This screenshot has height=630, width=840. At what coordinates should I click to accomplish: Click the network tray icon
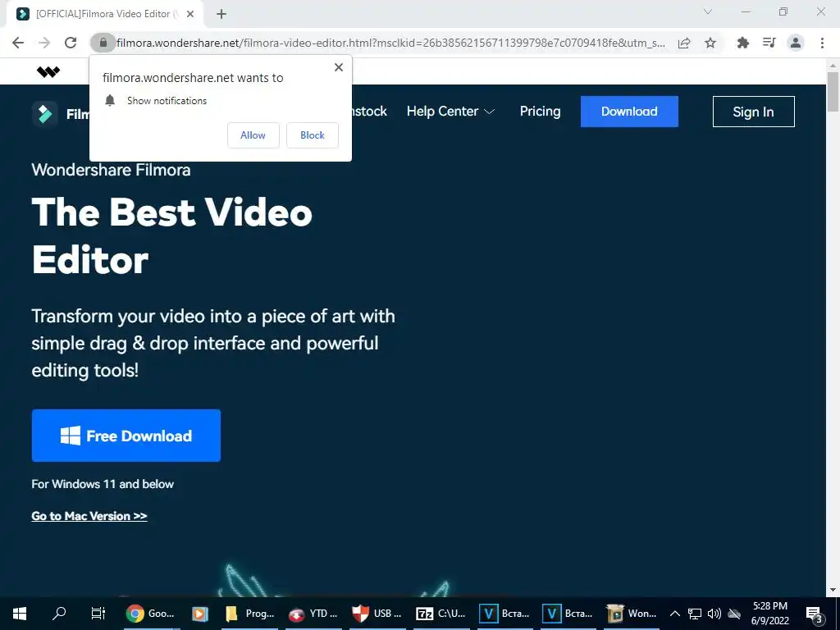click(x=695, y=614)
